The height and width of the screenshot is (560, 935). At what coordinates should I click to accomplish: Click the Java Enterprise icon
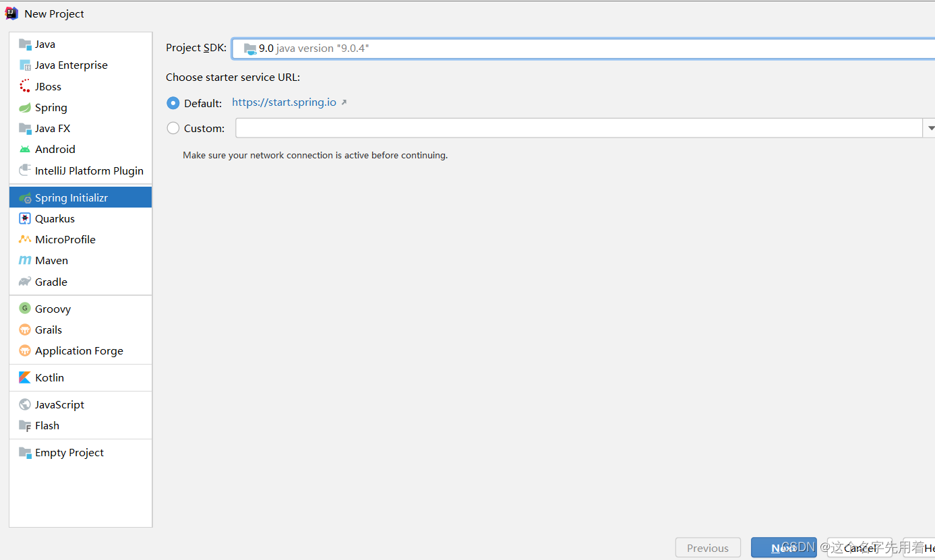pyautogui.click(x=25, y=65)
